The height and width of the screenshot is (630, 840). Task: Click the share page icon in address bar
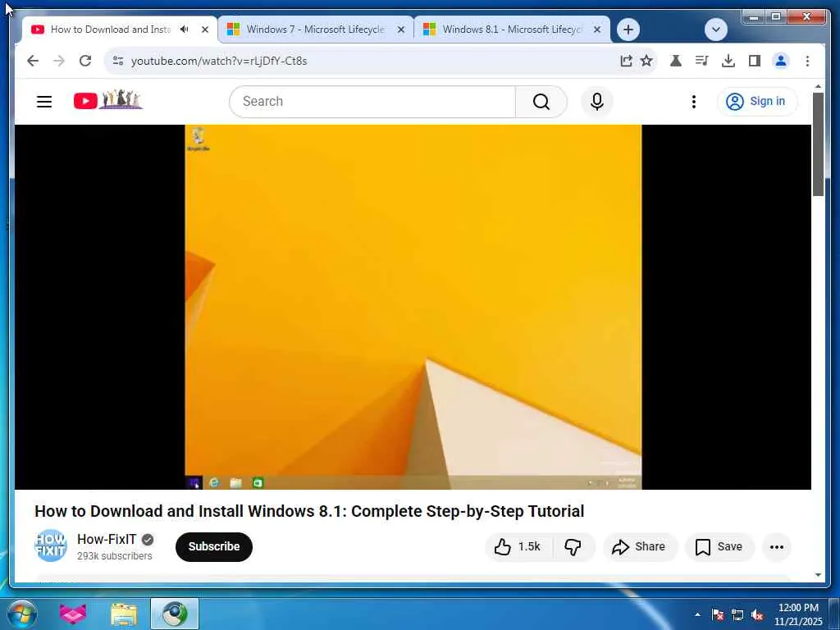pos(626,61)
